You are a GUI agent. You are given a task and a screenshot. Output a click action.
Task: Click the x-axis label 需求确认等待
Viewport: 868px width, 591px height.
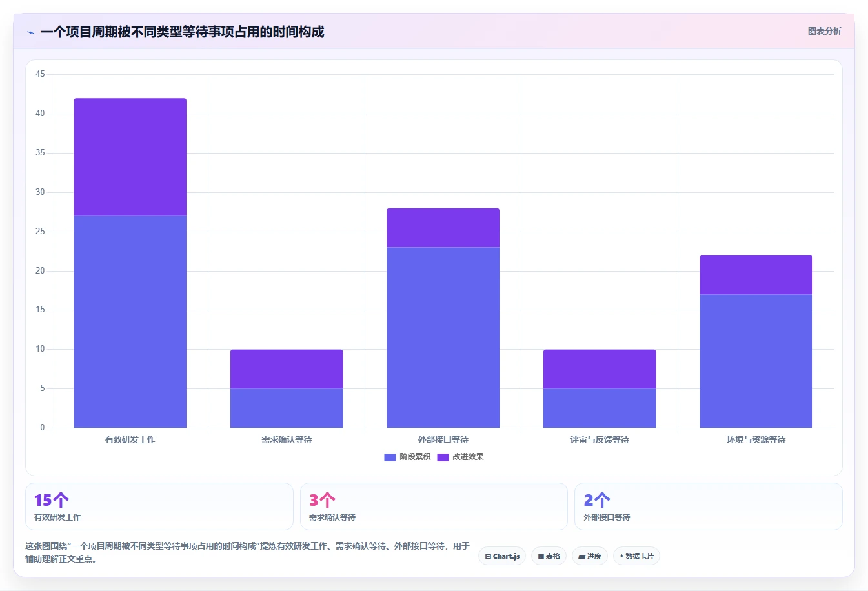tap(287, 439)
